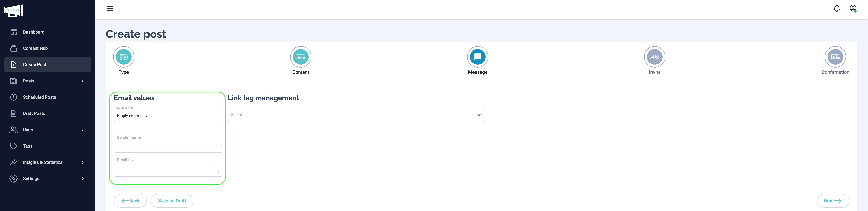
Task: Open the user account profile icon
Action: pos(853,8)
